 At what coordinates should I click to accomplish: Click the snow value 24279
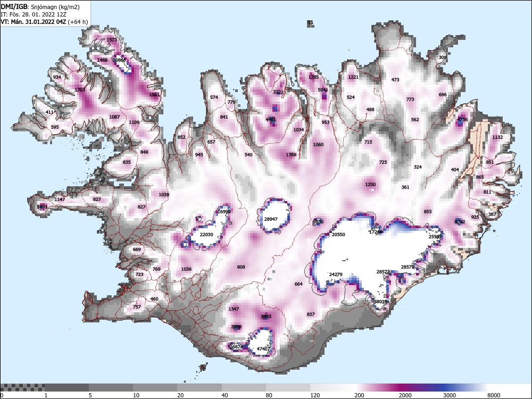pyautogui.click(x=336, y=275)
